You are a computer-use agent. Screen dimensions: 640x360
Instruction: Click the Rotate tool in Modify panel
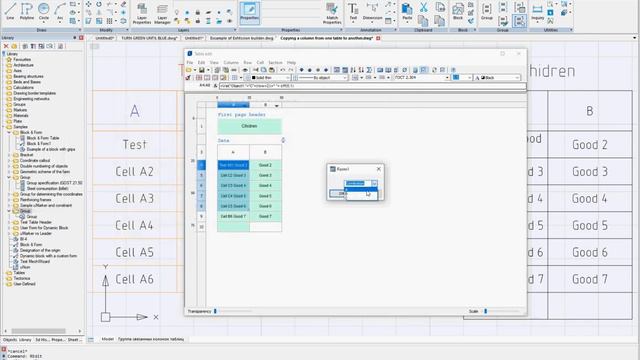99,4
